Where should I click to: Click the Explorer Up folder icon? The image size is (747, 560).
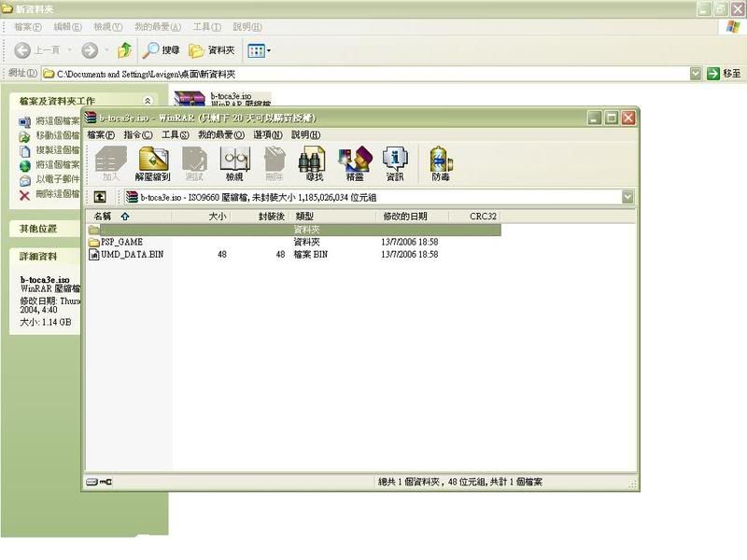(x=123, y=50)
